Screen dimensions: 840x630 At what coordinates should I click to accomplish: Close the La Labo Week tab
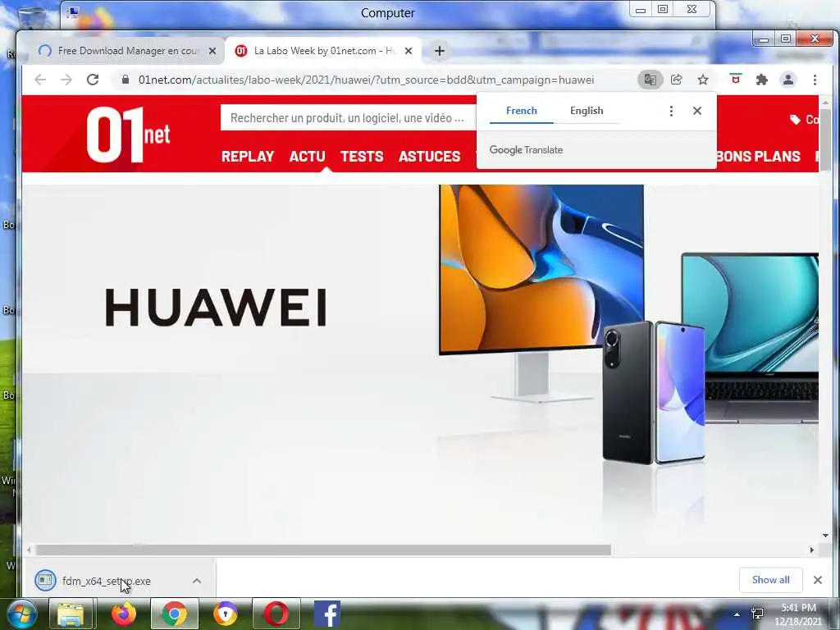tap(409, 51)
